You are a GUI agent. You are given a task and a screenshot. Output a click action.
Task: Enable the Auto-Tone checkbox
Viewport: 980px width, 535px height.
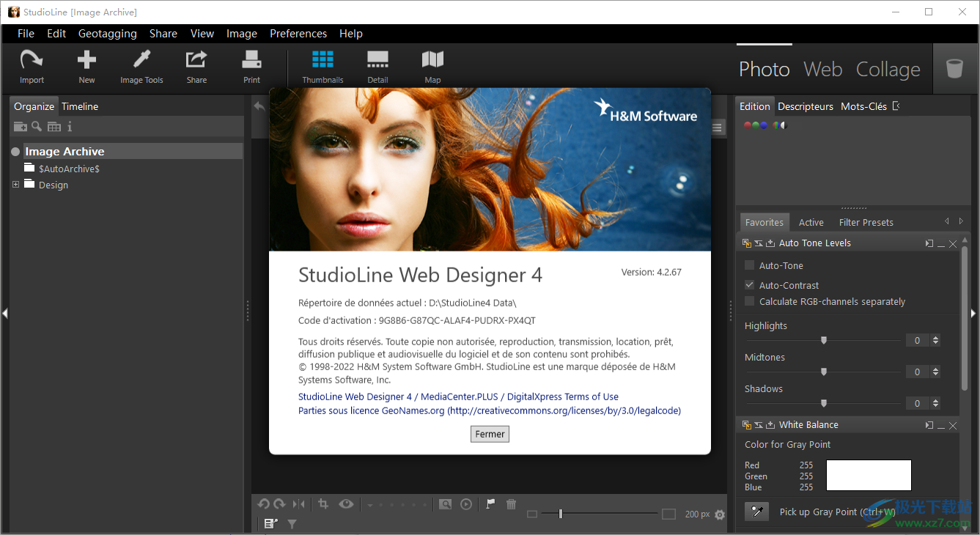(x=749, y=265)
